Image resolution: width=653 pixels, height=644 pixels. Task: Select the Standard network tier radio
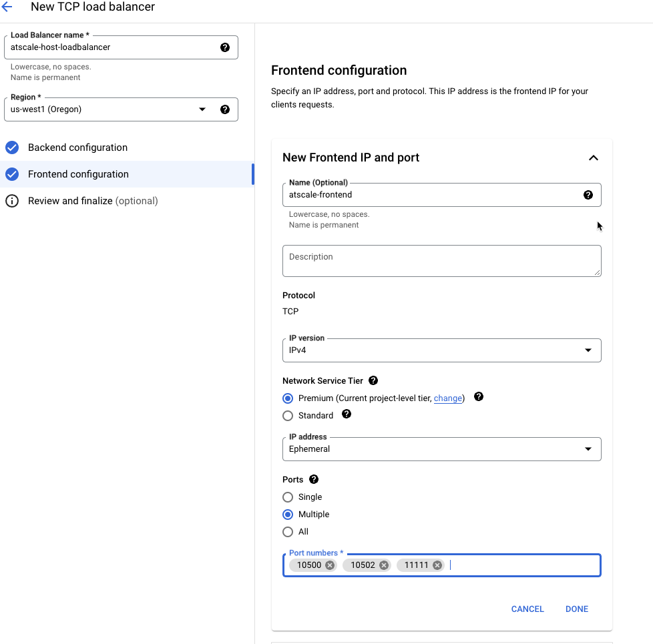click(x=288, y=416)
